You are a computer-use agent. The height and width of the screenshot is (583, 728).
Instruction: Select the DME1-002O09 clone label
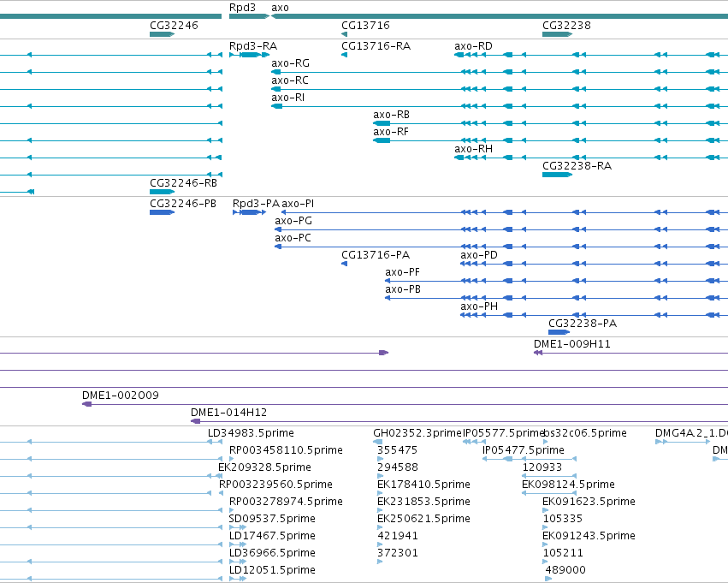pos(121,396)
